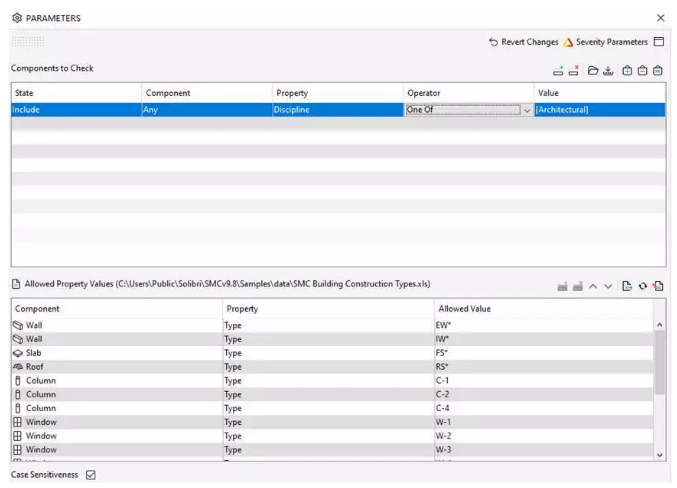The height and width of the screenshot is (488, 677).
Task: Click the Type property cell in Roof row
Action: tap(329, 367)
